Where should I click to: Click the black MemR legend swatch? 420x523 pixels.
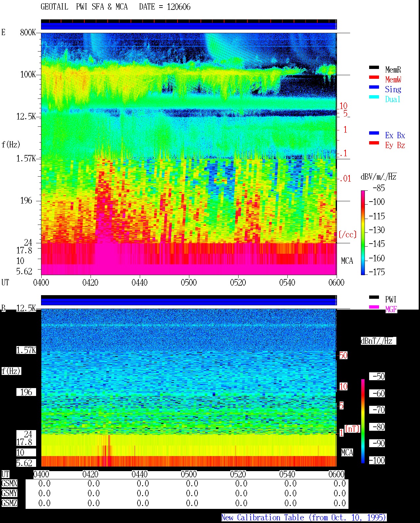tap(374, 68)
